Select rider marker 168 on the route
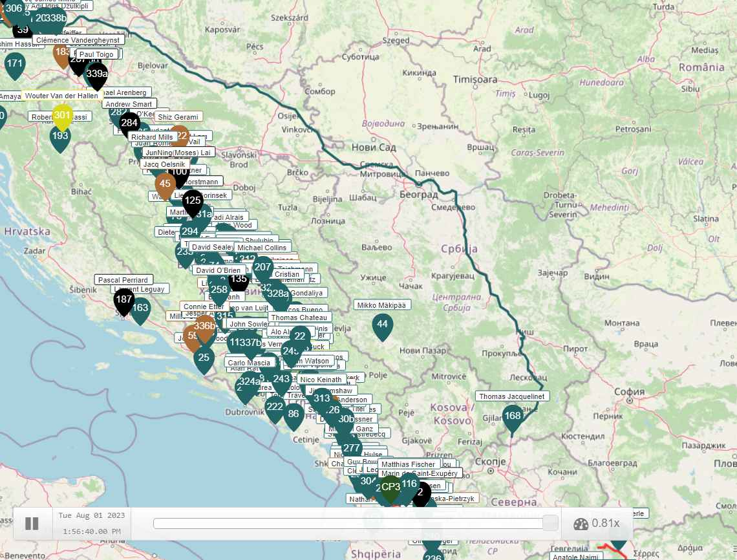Image resolution: width=737 pixels, height=560 pixels. (512, 416)
